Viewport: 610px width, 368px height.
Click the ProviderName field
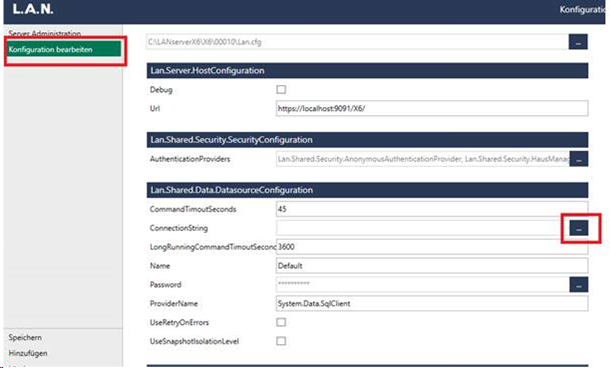(x=432, y=303)
